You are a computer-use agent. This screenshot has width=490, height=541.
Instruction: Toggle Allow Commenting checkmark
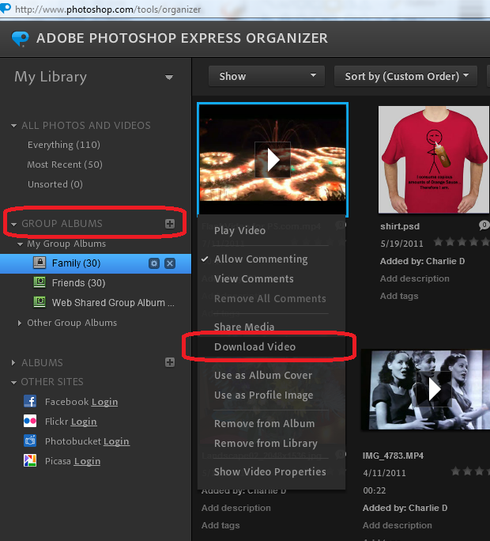pyautogui.click(x=205, y=259)
